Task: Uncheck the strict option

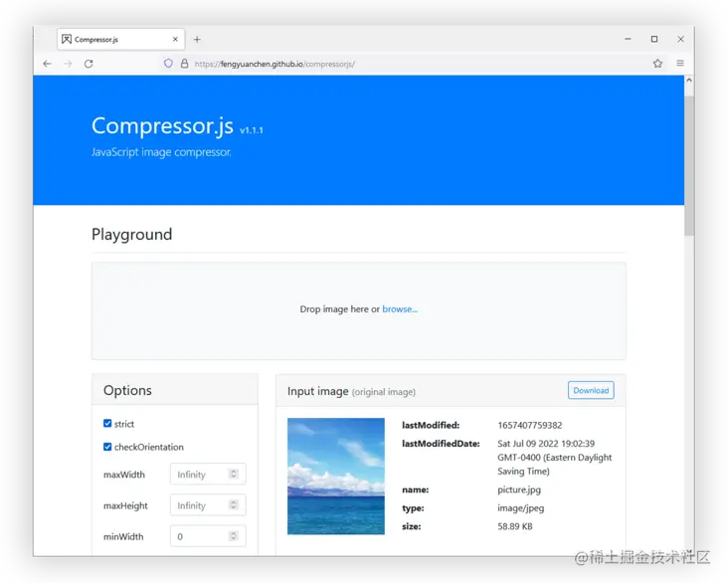Action: pyautogui.click(x=107, y=423)
